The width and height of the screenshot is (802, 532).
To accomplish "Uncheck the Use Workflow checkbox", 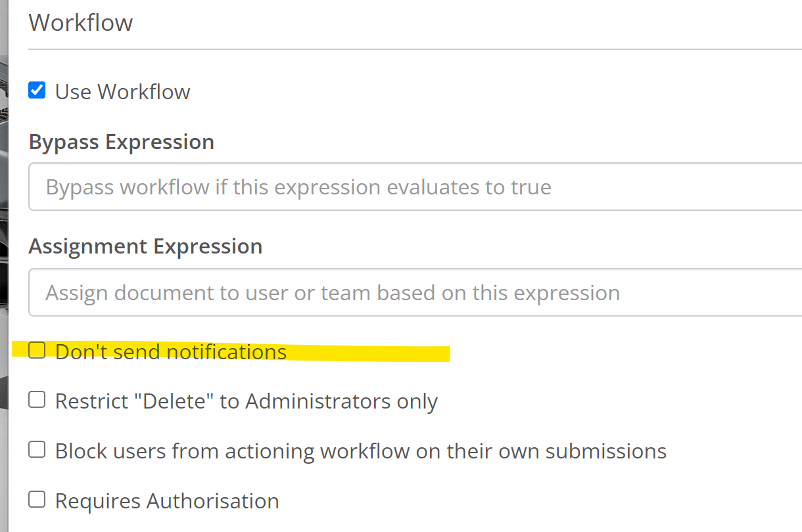I will tap(37, 90).
